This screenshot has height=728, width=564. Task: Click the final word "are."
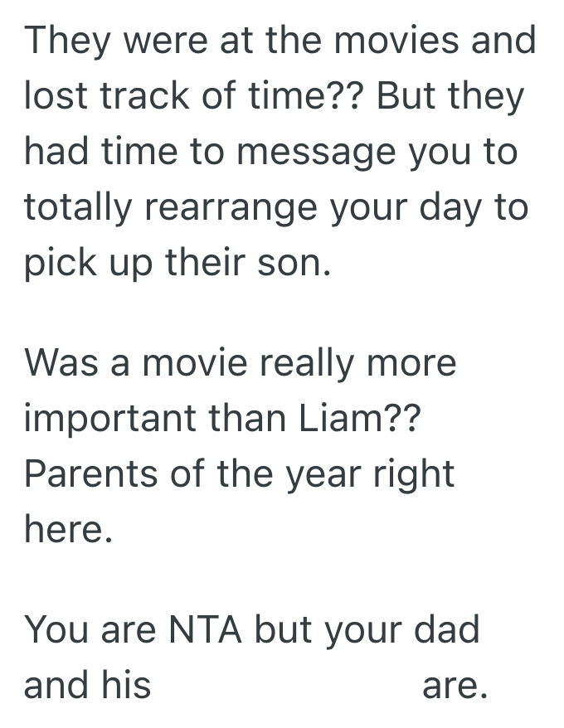click(453, 685)
